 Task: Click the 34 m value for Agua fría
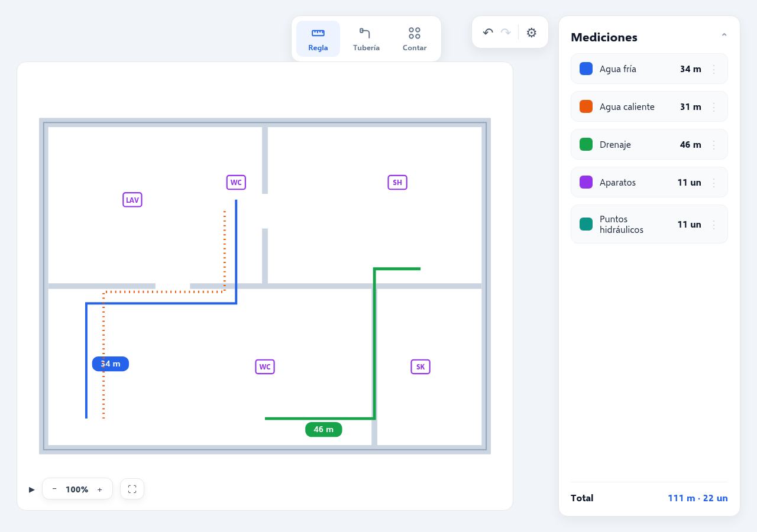pyautogui.click(x=691, y=69)
